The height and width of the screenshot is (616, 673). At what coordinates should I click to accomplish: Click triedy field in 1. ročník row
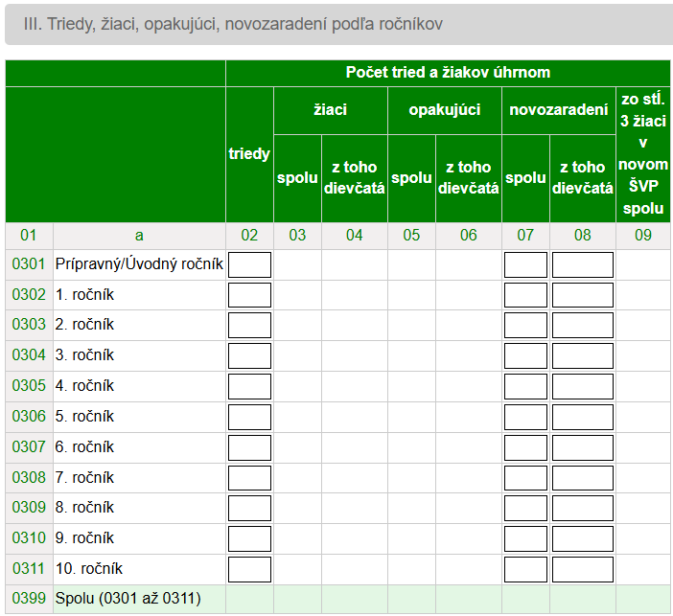[x=249, y=295]
